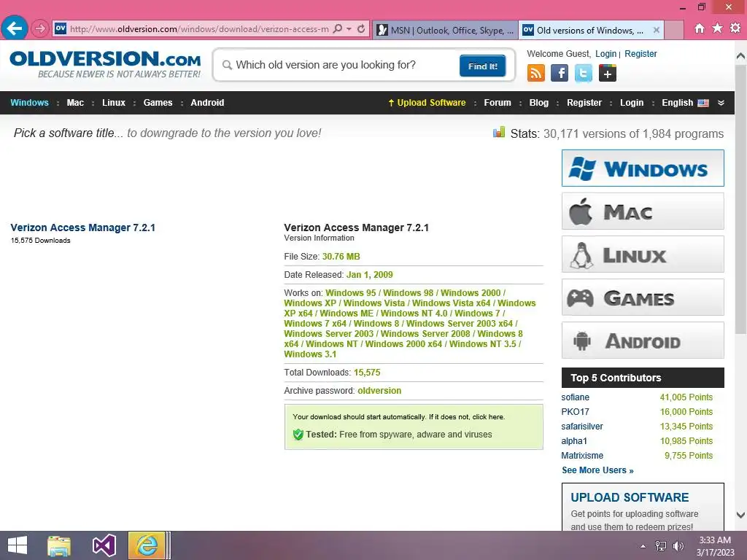Open the address bar dropdown arrow
747x560 pixels.
(x=349, y=29)
